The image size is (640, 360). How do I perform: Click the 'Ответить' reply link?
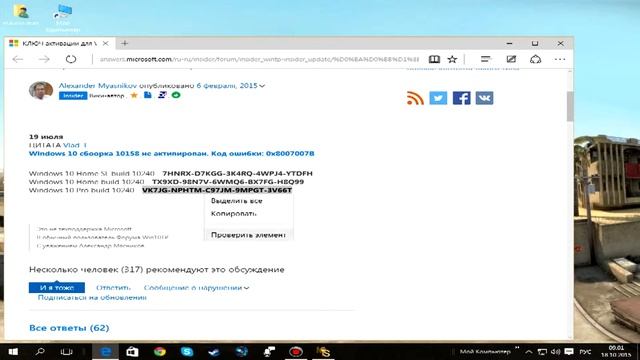coord(113,288)
